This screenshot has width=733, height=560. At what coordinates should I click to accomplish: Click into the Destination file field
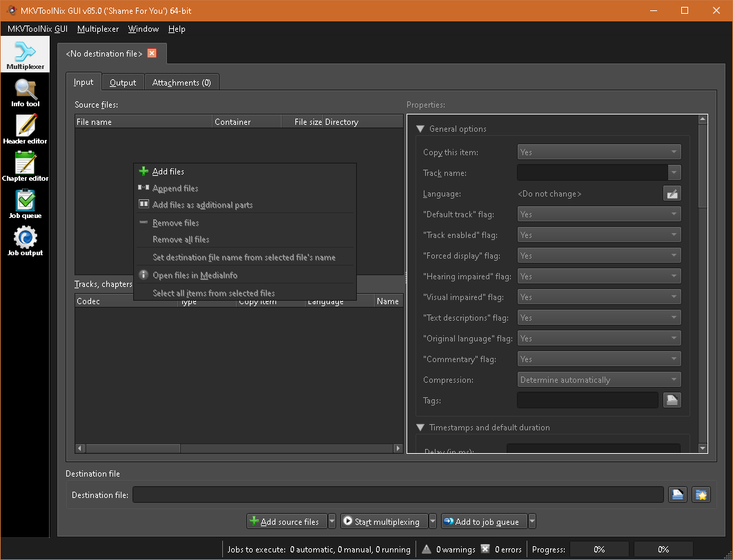point(398,494)
